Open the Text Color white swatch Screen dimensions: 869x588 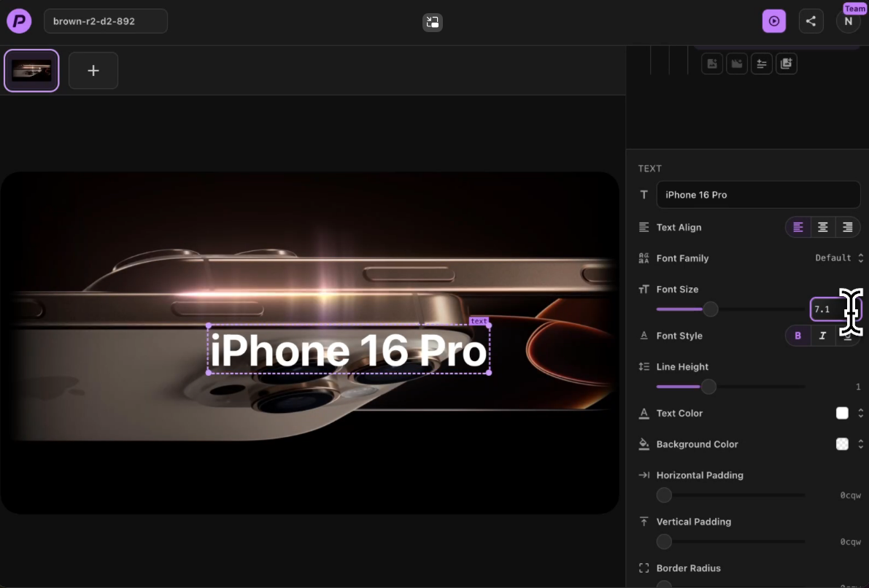click(x=842, y=413)
